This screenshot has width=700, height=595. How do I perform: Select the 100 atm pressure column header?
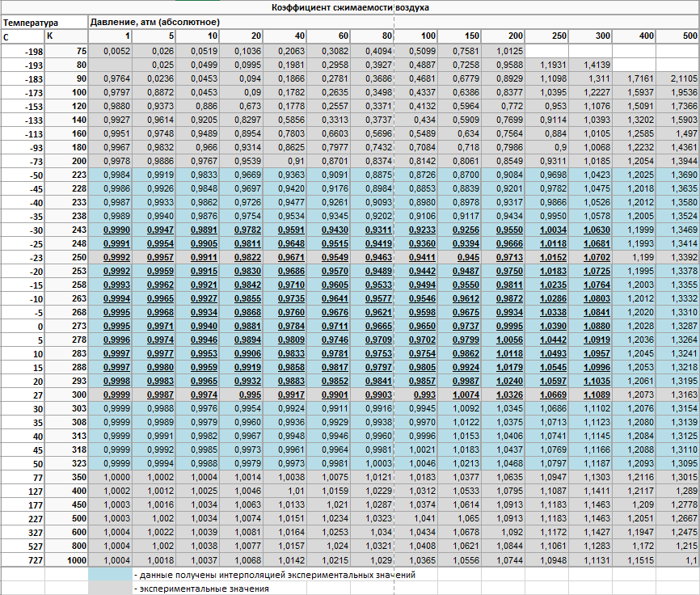[x=428, y=36]
